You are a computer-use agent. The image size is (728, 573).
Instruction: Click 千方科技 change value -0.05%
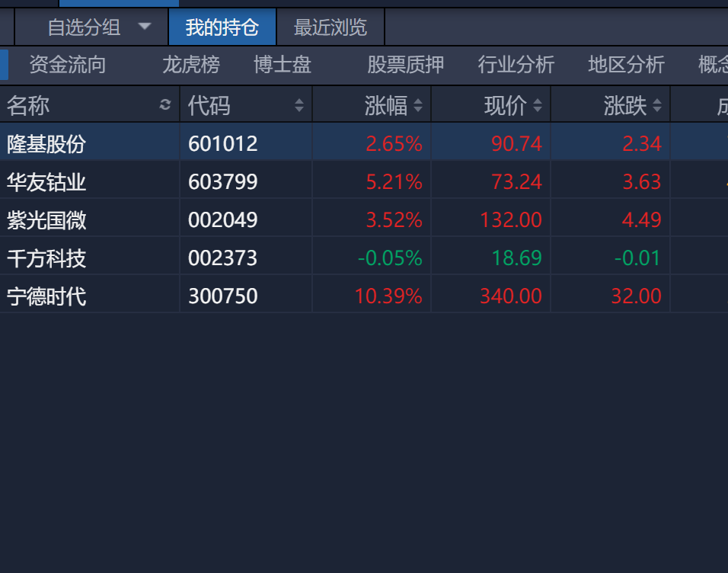pos(390,258)
